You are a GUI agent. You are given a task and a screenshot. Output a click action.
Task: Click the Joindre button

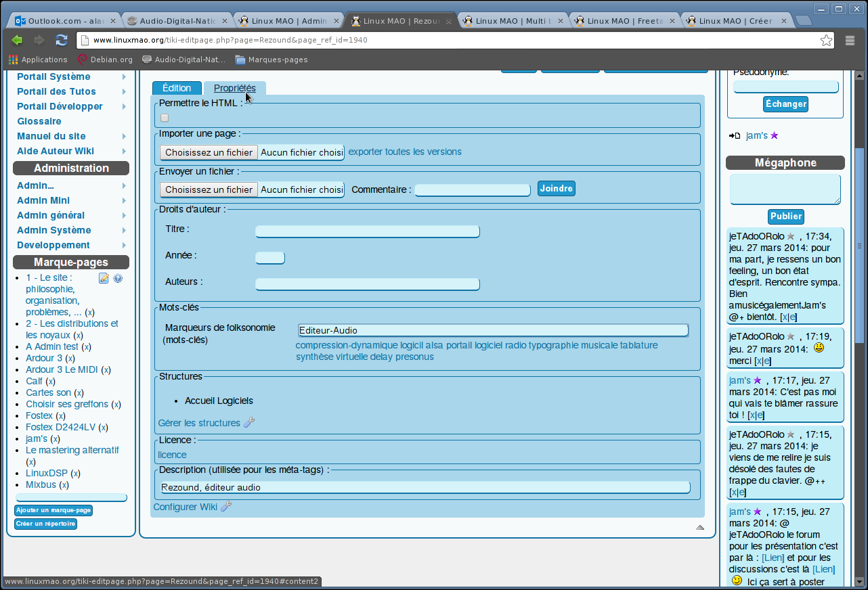[557, 189]
